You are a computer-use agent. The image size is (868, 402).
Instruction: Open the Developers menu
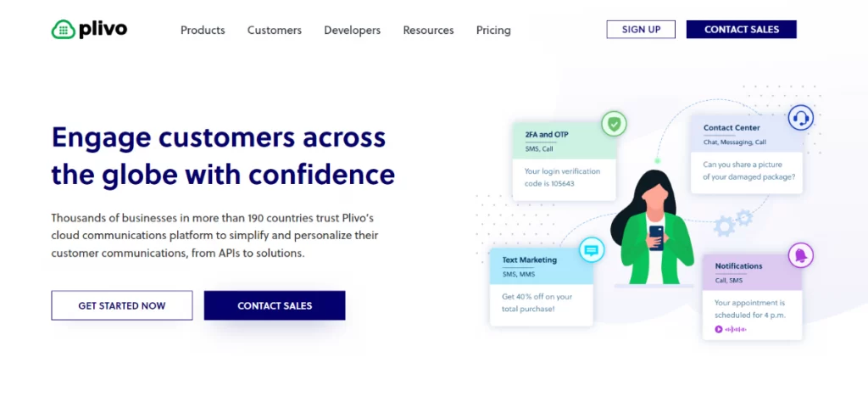tap(352, 30)
